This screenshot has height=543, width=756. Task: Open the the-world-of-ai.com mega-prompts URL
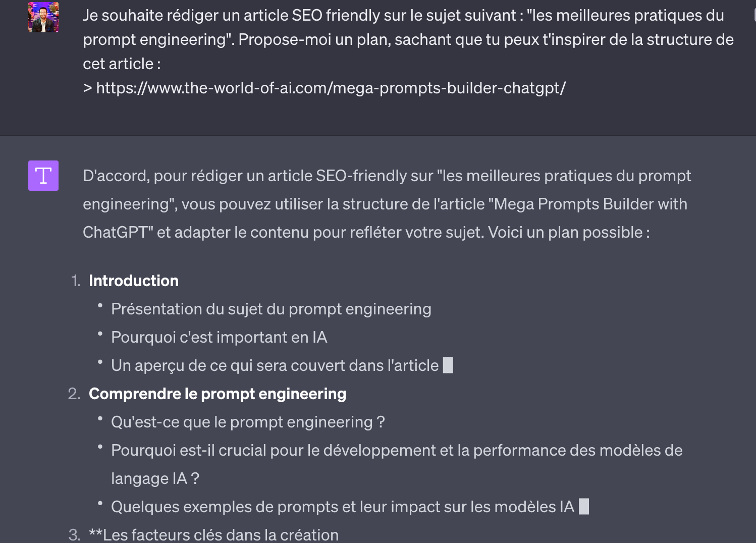(x=331, y=88)
